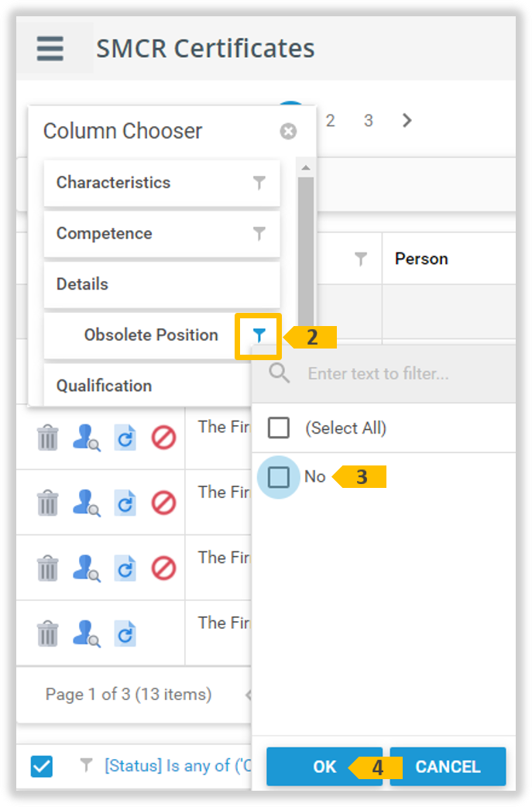Image resolution: width=532 pixels, height=807 pixels.
Task: Disable the Status filter checkbox
Action: click(42, 767)
